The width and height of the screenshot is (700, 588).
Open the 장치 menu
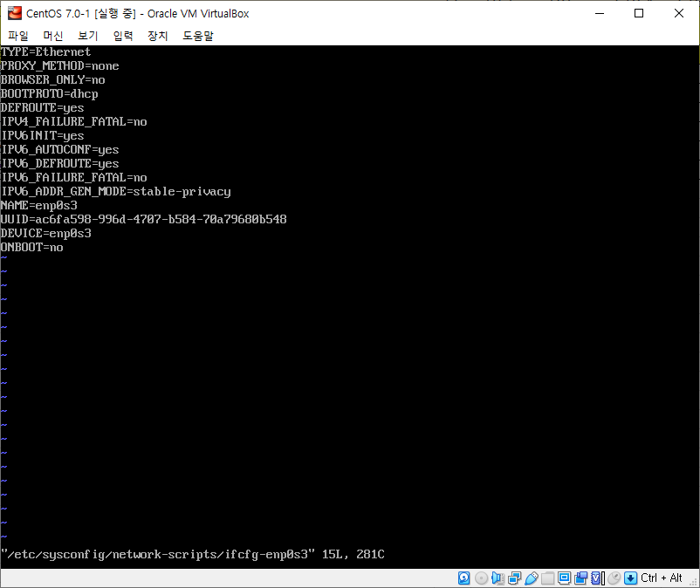coord(158,36)
